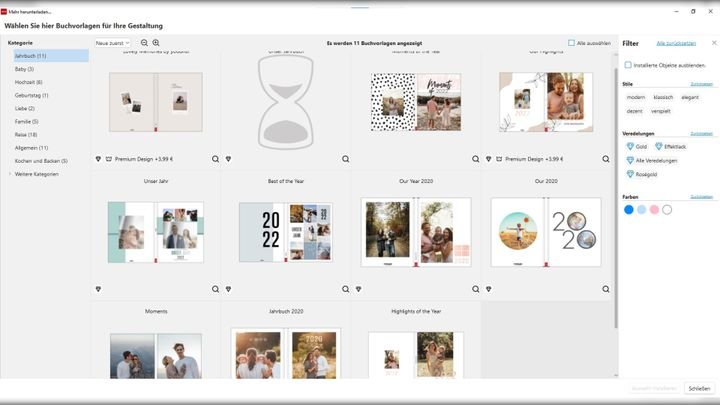Select the Hochzeit (6) category
The height and width of the screenshot is (405, 720).
[29, 82]
